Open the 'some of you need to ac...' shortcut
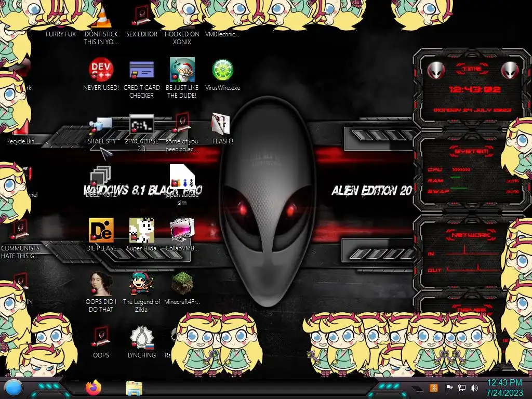The image size is (532, 399). [x=182, y=124]
